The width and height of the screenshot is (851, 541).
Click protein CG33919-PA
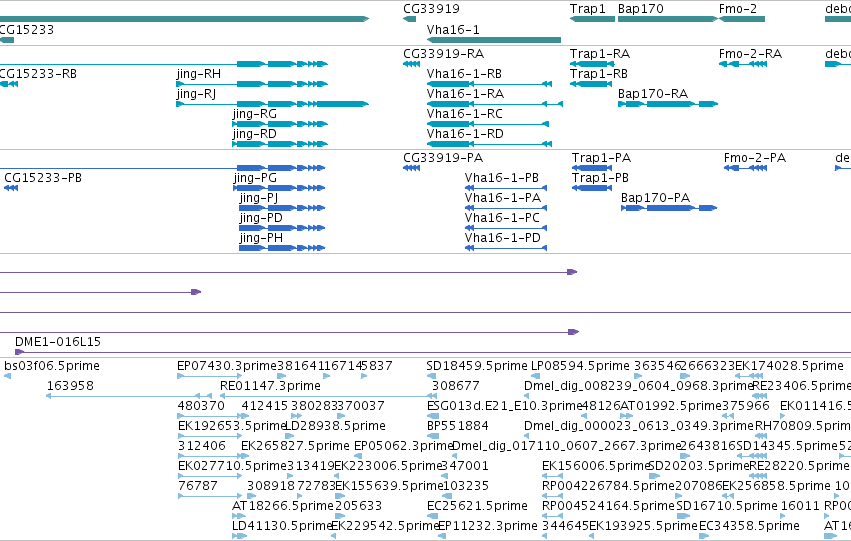(x=411, y=168)
